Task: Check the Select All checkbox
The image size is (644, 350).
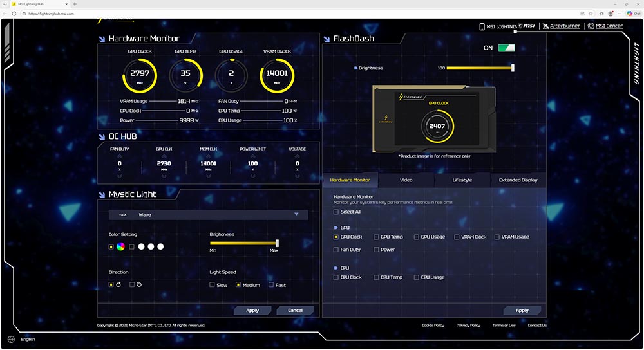Action: click(336, 212)
